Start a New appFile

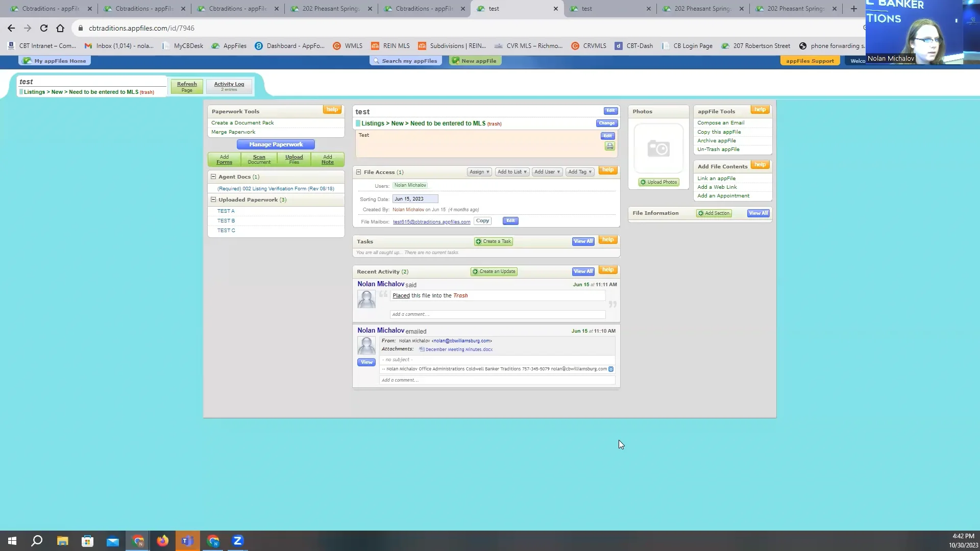pos(475,61)
